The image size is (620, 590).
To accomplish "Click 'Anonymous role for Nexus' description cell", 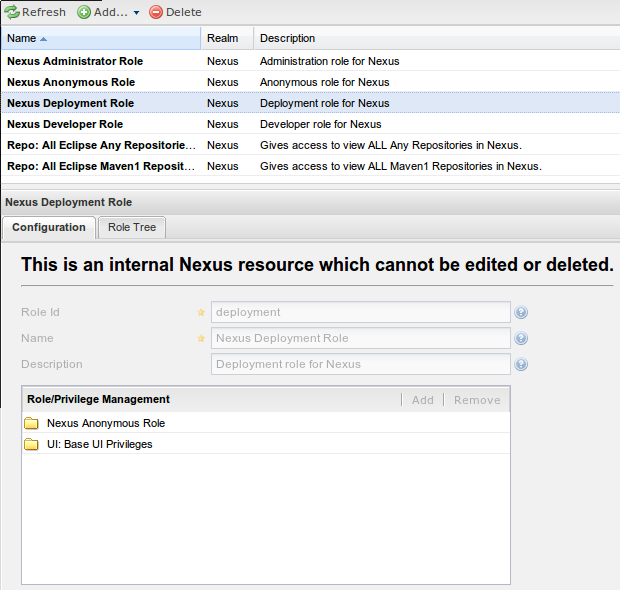I will pos(325,82).
